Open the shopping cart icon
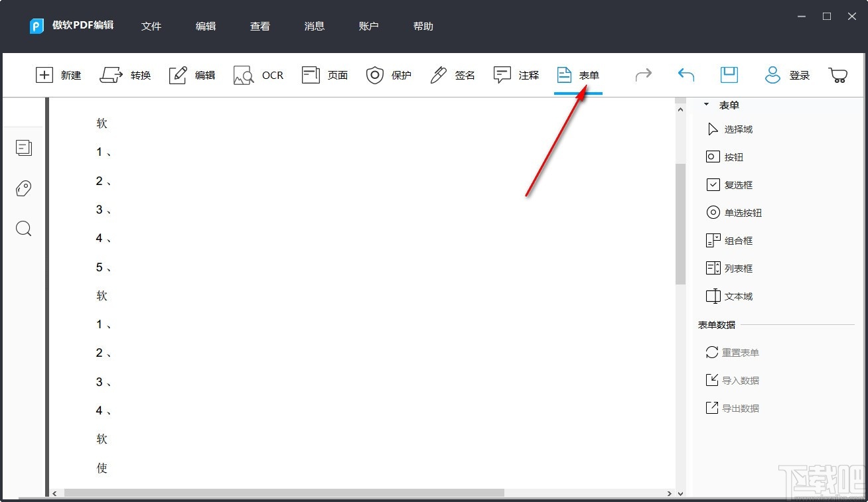Viewport: 868px width, 502px height. pos(838,75)
